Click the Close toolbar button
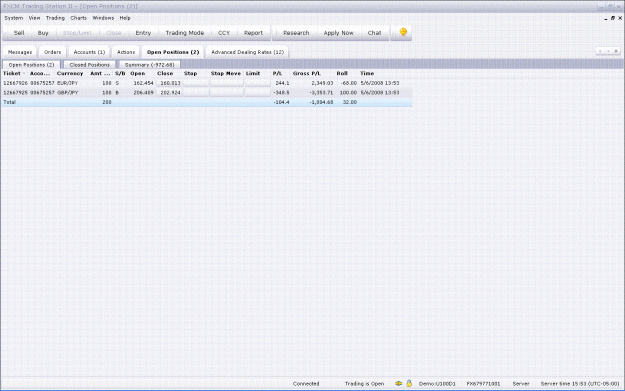Screen dimensions: 625x391 pos(114,33)
